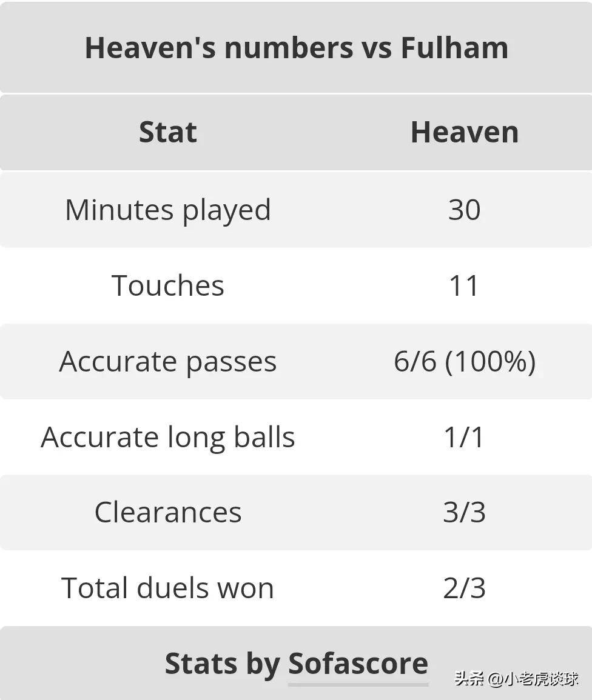Select the duels won value 2/3
592x700 pixels.
(x=465, y=587)
